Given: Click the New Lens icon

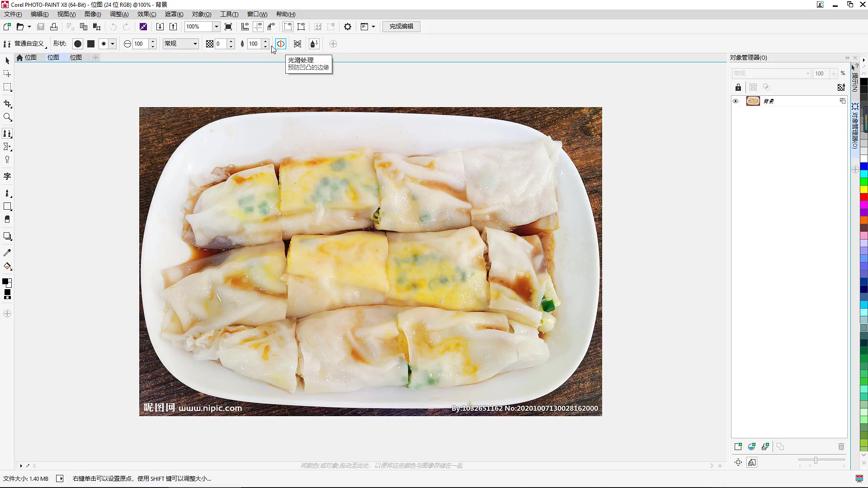Looking at the screenshot, I should [752, 446].
